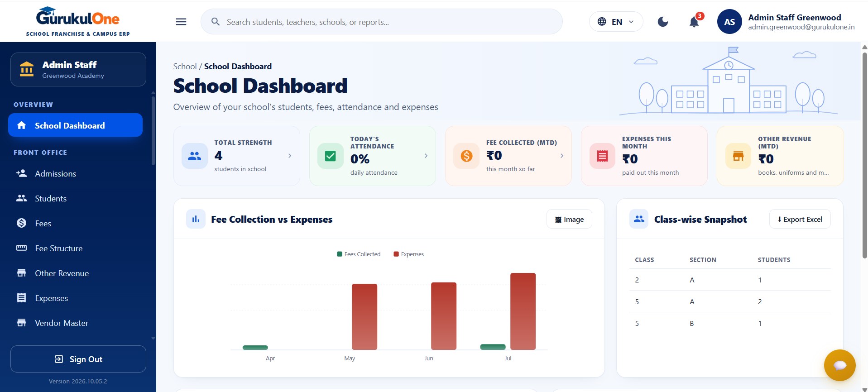Click the Other Revenue store icon

point(738,156)
